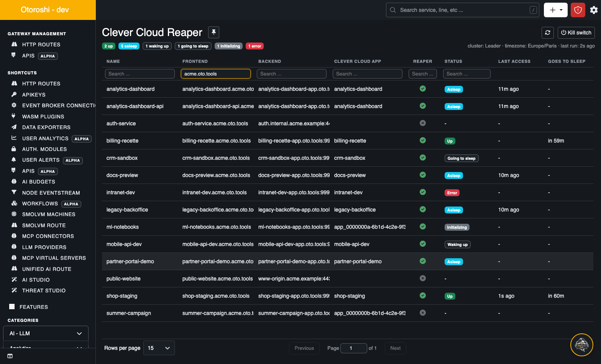Open APIKEYS shortcut in sidebar
The width and height of the screenshot is (601, 364).
[x=34, y=95]
